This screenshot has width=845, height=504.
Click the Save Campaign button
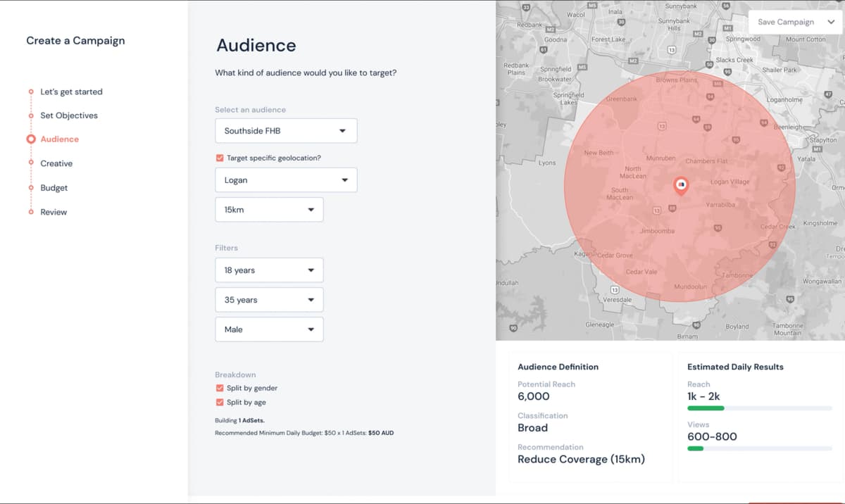click(785, 22)
